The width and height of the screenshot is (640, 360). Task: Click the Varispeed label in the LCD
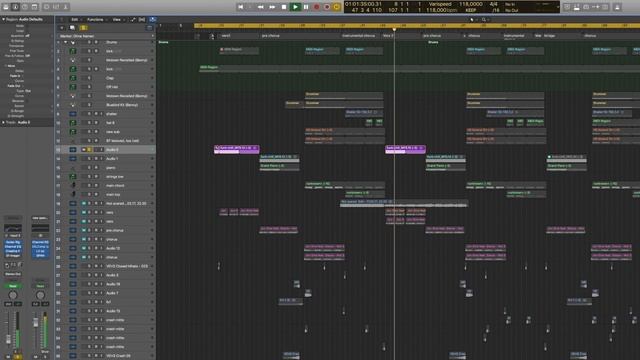(440, 4)
